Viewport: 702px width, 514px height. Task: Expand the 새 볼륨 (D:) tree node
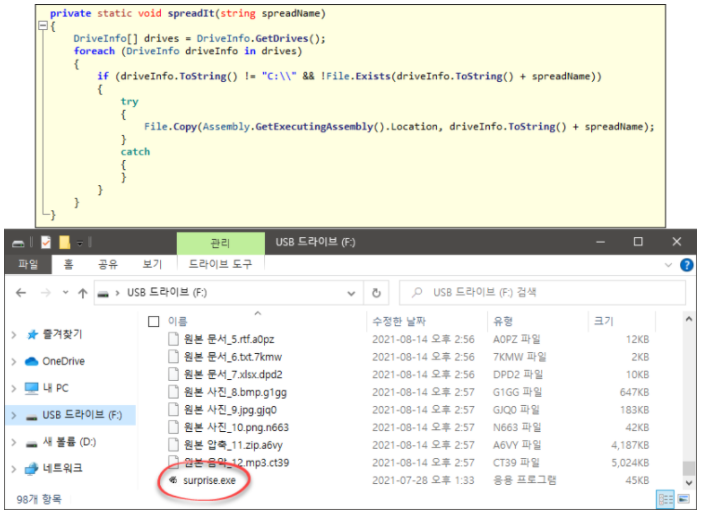coord(14,442)
